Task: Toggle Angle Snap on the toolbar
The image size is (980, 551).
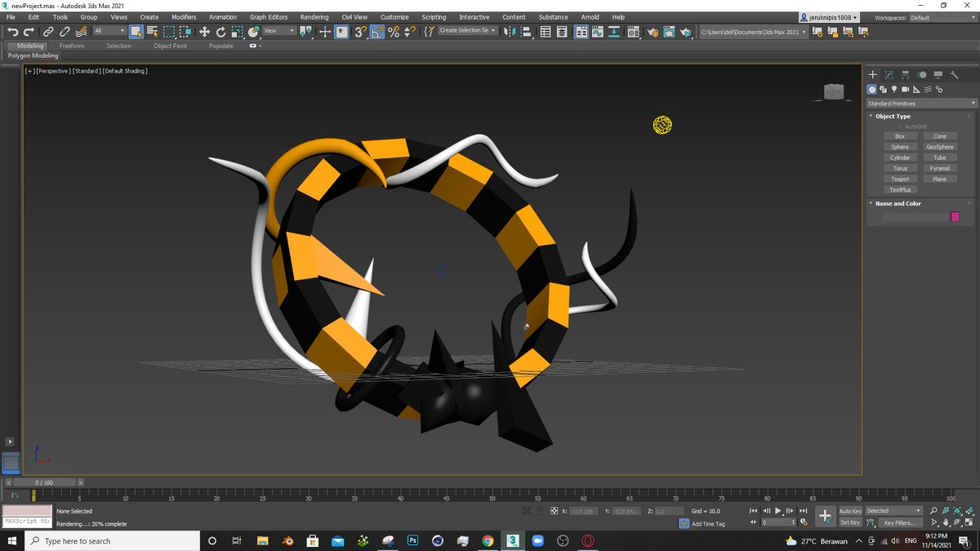Action: click(378, 33)
